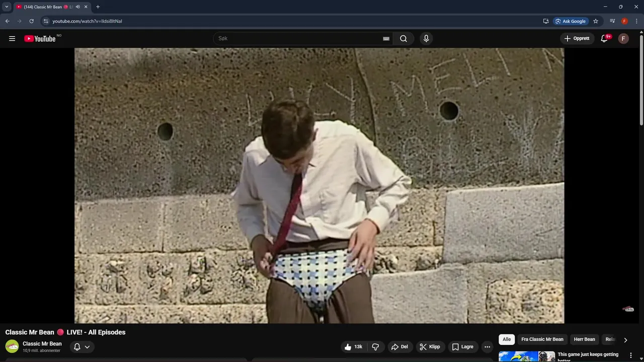Open more actions three-dot menu below video
644x362 pixels.
click(x=487, y=347)
